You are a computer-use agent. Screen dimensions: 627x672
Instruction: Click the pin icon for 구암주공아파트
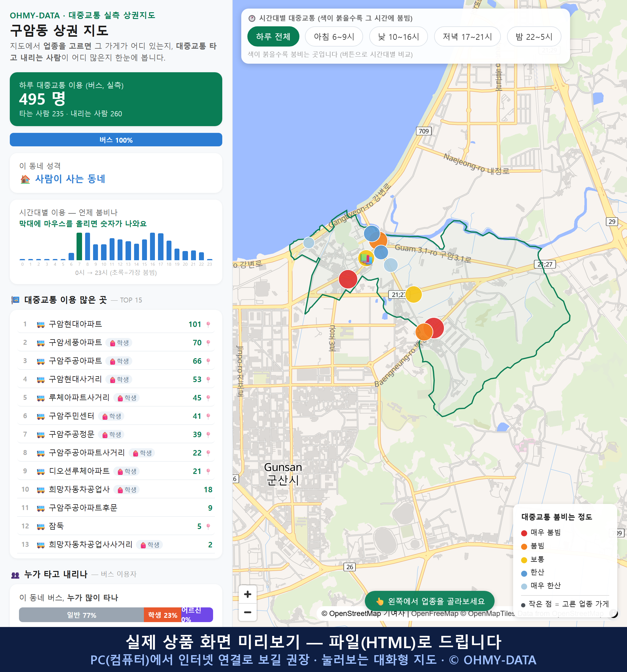click(208, 361)
